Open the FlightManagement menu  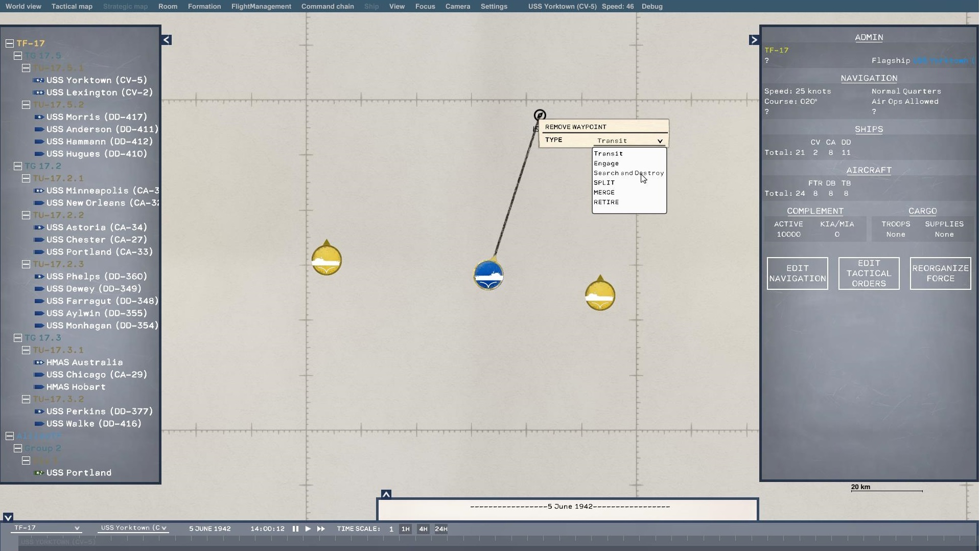coord(261,6)
